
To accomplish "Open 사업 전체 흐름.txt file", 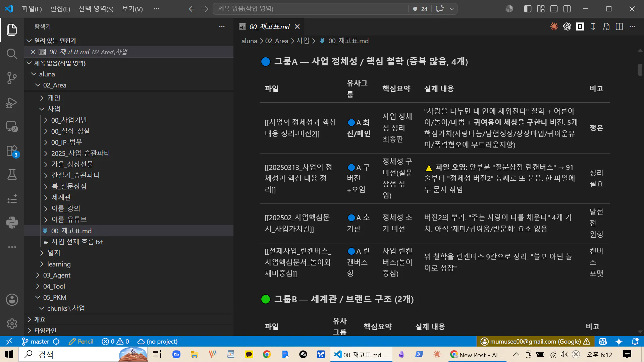I will [77, 242].
